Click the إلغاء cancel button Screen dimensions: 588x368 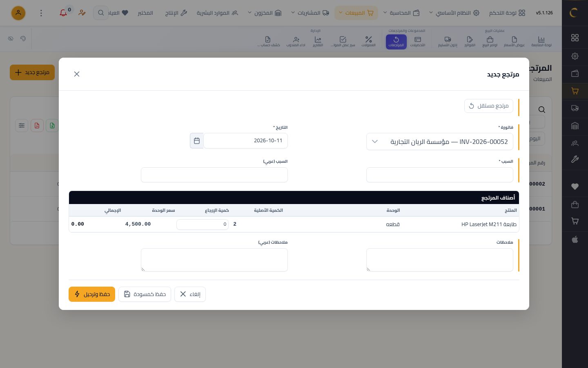coord(190,294)
